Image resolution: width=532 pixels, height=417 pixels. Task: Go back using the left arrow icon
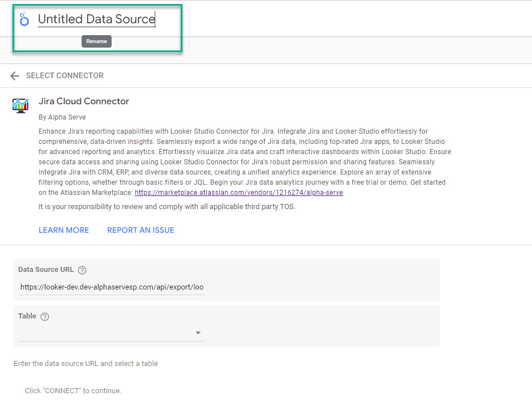tap(15, 76)
